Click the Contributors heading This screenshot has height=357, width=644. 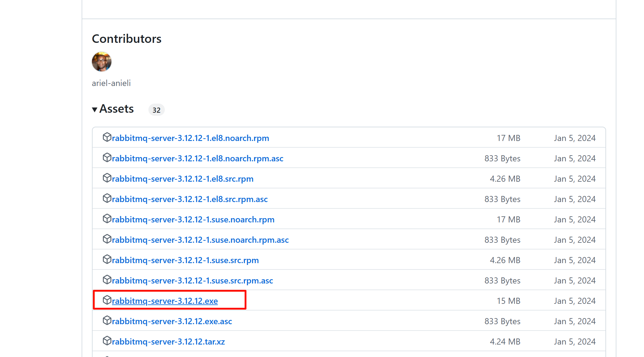pyautogui.click(x=127, y=39)
